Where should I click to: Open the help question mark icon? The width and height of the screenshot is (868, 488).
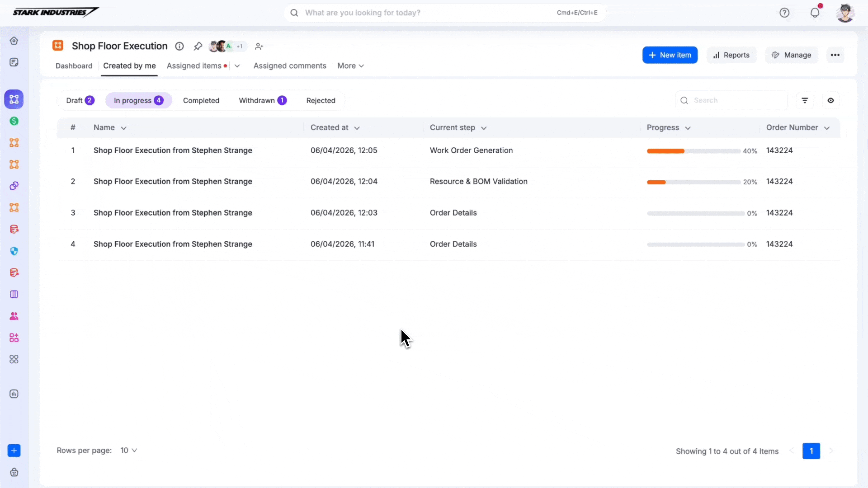784,13
